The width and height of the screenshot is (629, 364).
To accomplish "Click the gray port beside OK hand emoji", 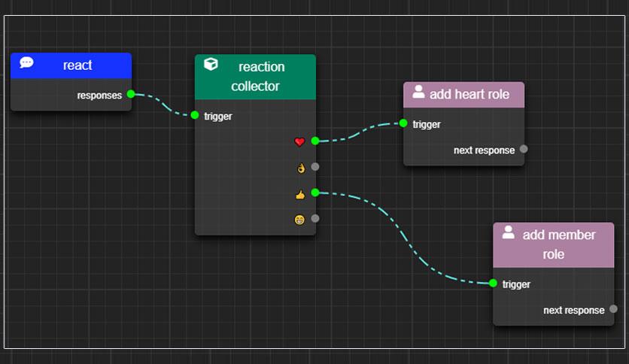I will [x=315, y=167].
